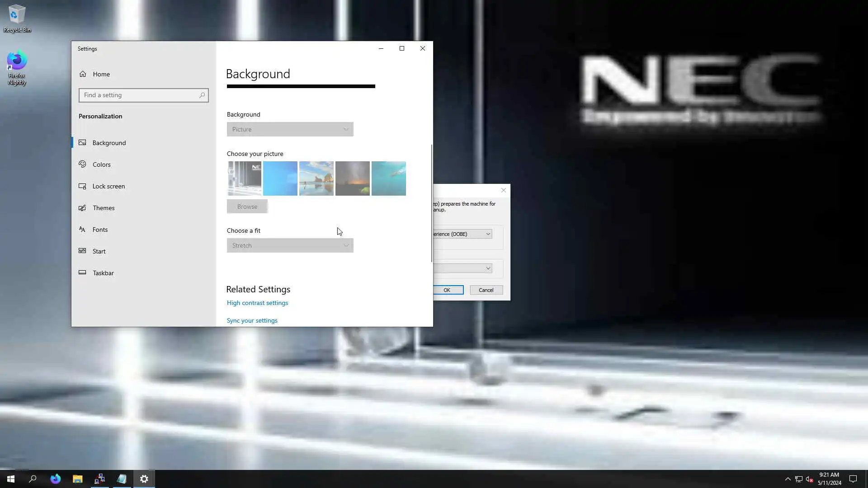
Task: Expand the Choose a fit Stretch dropdown
Action: tap(290, 245)
